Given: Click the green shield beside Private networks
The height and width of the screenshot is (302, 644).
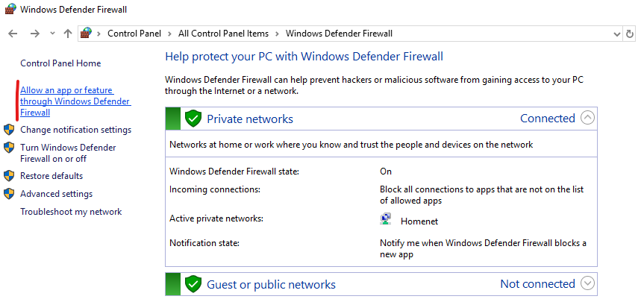Looking at the screenshot, I should pyautogui.click(x=193, y=119).
